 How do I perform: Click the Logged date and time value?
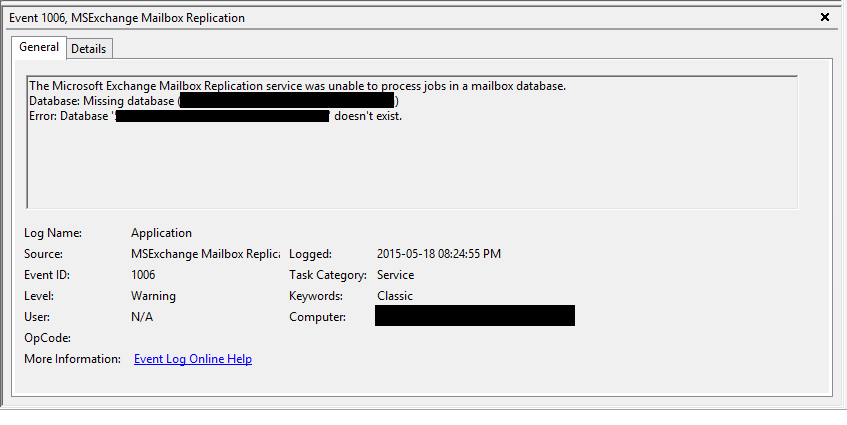[439, 254]
